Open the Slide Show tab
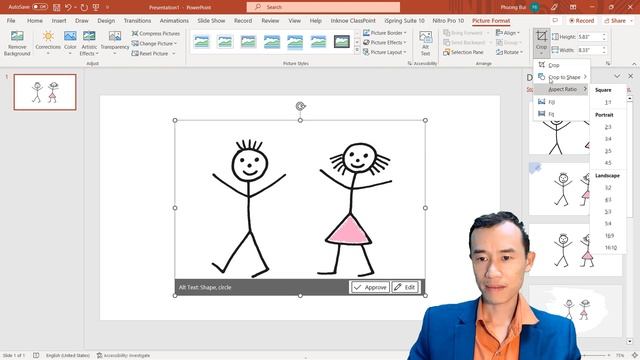Screen dimensions: 640x360 [211, 20]
